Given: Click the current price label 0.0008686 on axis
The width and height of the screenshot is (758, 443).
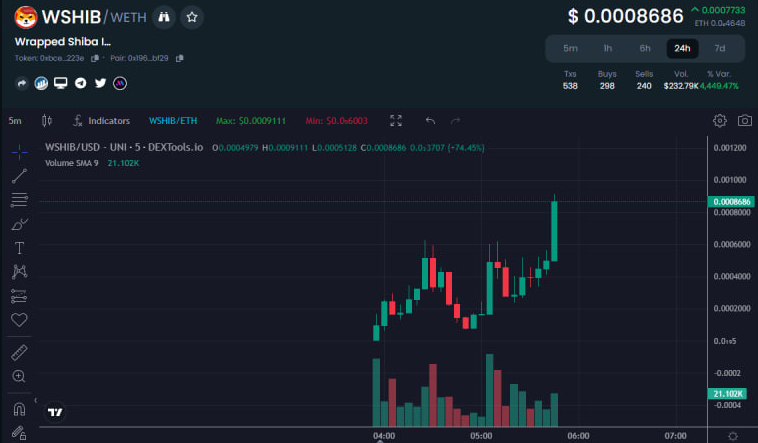Looking at the screenshot, I should (731, 202).
